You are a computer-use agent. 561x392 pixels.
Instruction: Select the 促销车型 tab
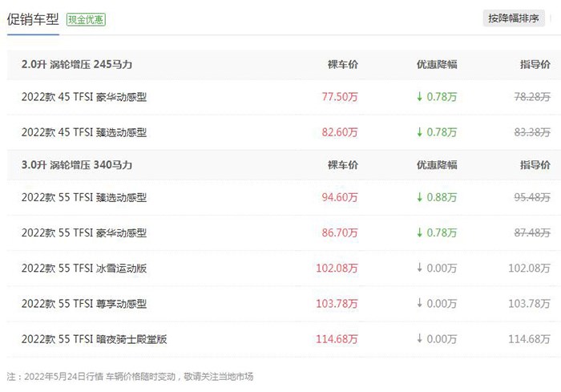pyautogui.click(x=33, y=19)
